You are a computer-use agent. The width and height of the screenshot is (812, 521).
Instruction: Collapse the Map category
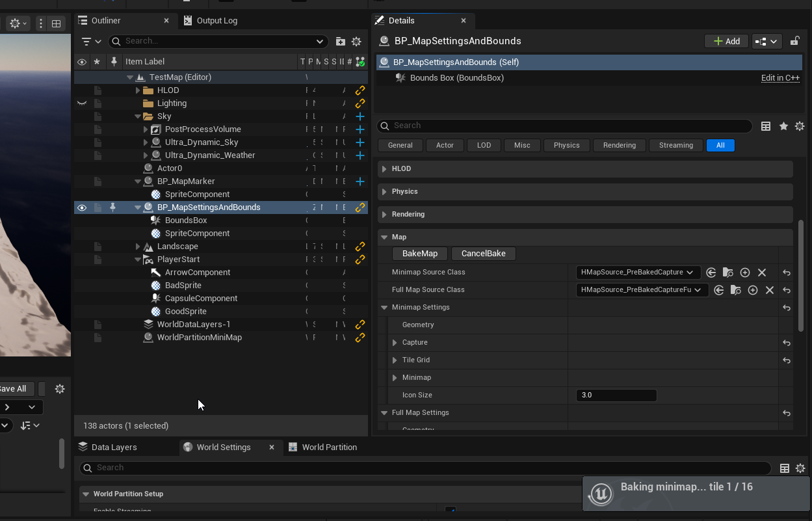pyautogui.click(x=384, y=237)
